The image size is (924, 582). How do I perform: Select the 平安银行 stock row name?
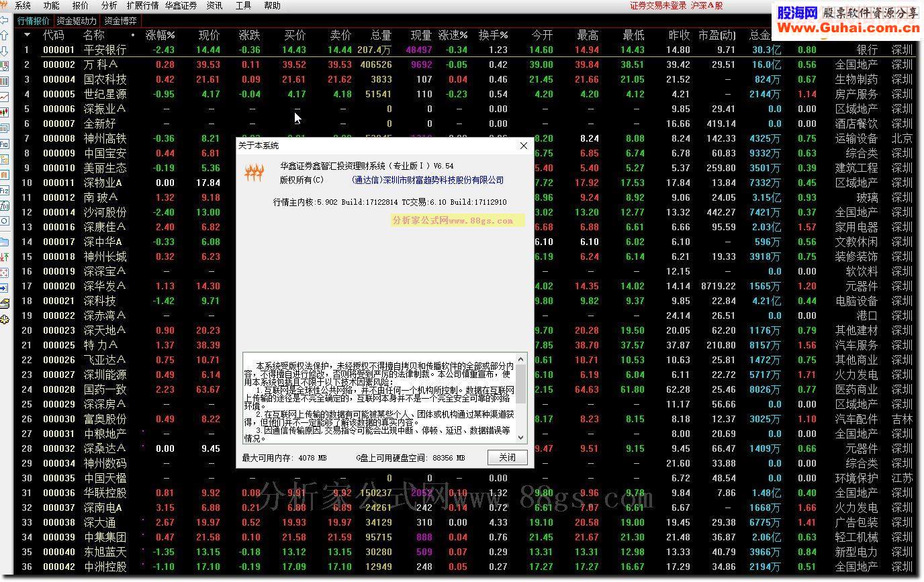point(105,50)
